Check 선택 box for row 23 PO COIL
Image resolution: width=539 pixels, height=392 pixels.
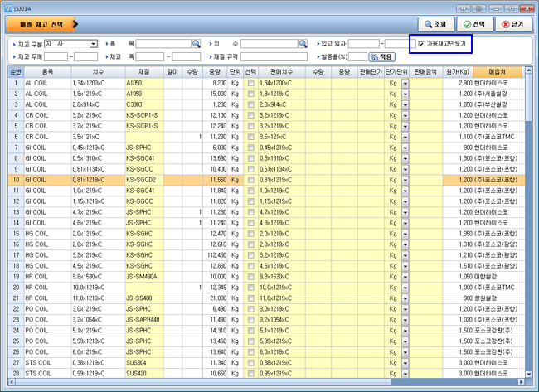[x=251, y=320]
